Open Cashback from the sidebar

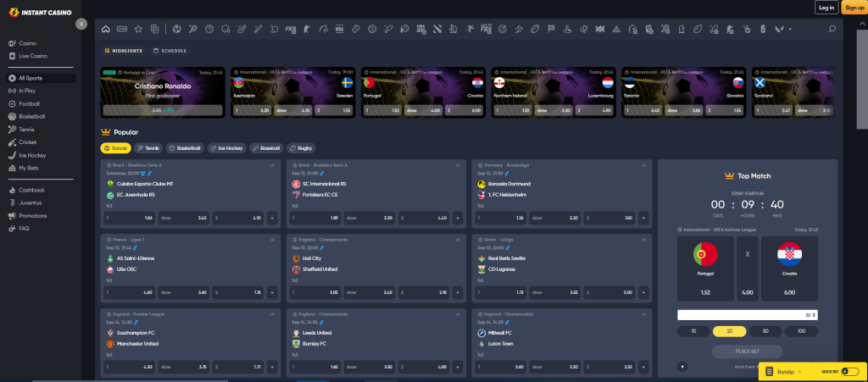[31, 190]
